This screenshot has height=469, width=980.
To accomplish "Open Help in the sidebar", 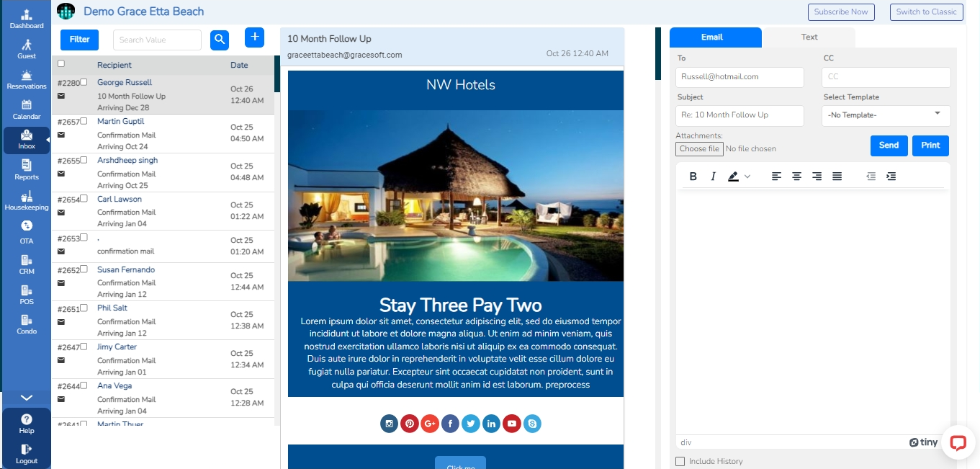I will (27, 424).
